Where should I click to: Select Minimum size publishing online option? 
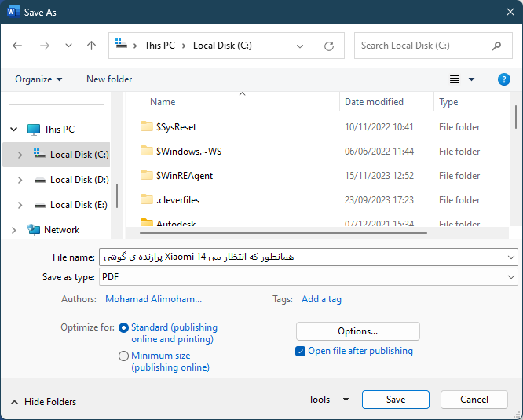point(124,356)
